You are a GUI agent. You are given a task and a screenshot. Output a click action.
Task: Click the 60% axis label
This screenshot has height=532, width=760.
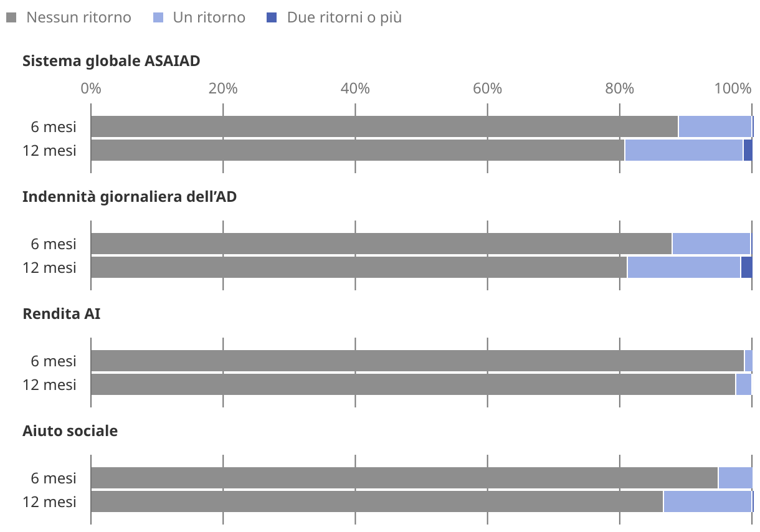tap(487, 88)
